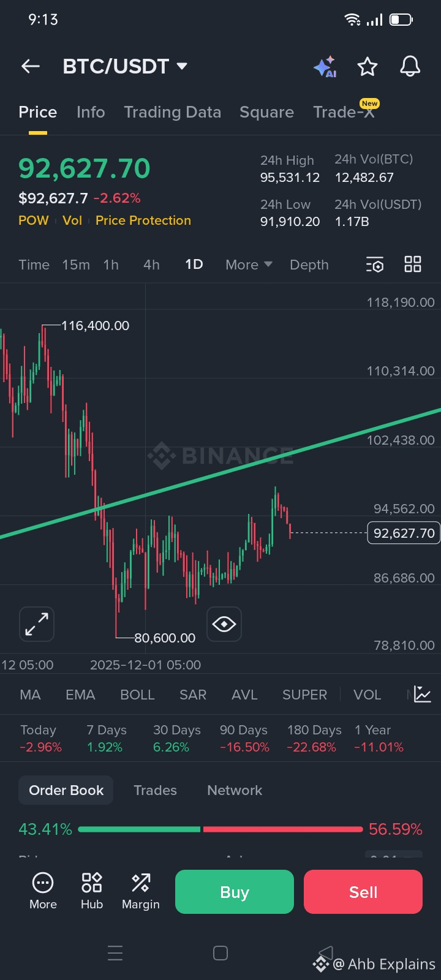Switch to the Info tab

(91, 112)
